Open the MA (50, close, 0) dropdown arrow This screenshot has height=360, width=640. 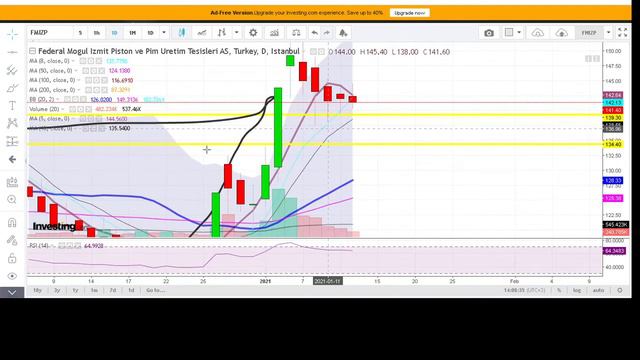(x=76, y=71)
